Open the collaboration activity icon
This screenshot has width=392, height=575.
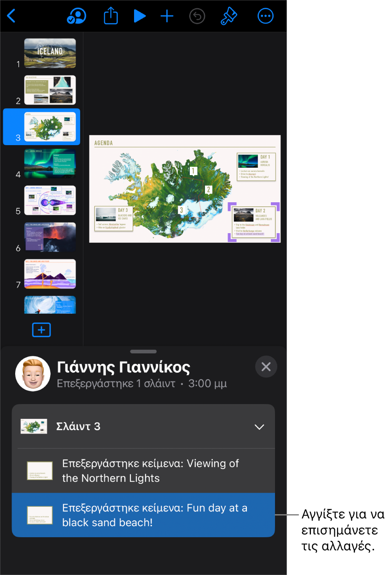[76, 17]
